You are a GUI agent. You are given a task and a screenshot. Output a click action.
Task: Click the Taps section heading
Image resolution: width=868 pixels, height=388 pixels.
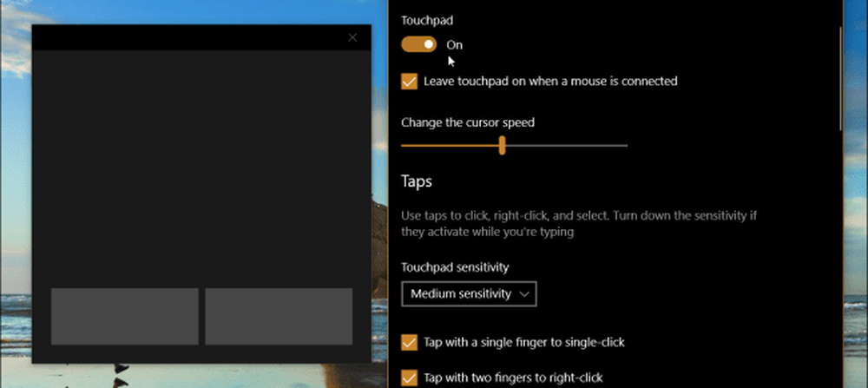click(x=417, y=181)
